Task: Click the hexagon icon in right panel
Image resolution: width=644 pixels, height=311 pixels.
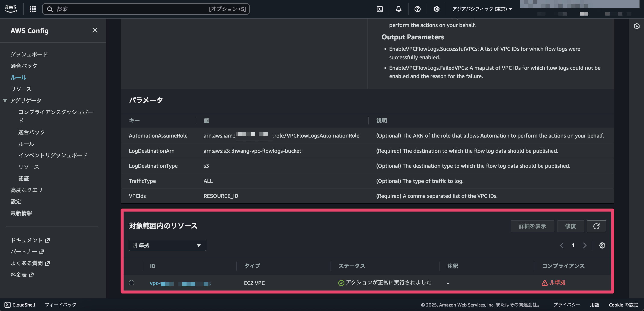Action: 637,26
